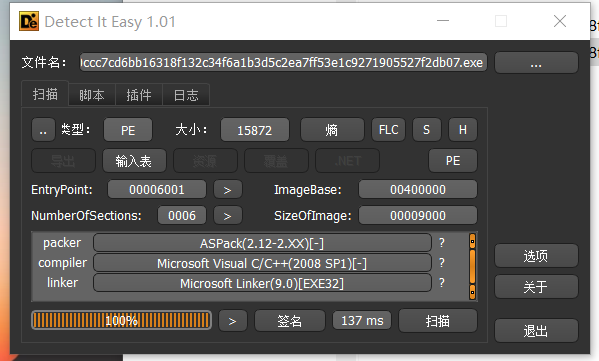Click arrow button next to EntryPoint
This screenshot has width=599, height=361.
coord(228,189)
